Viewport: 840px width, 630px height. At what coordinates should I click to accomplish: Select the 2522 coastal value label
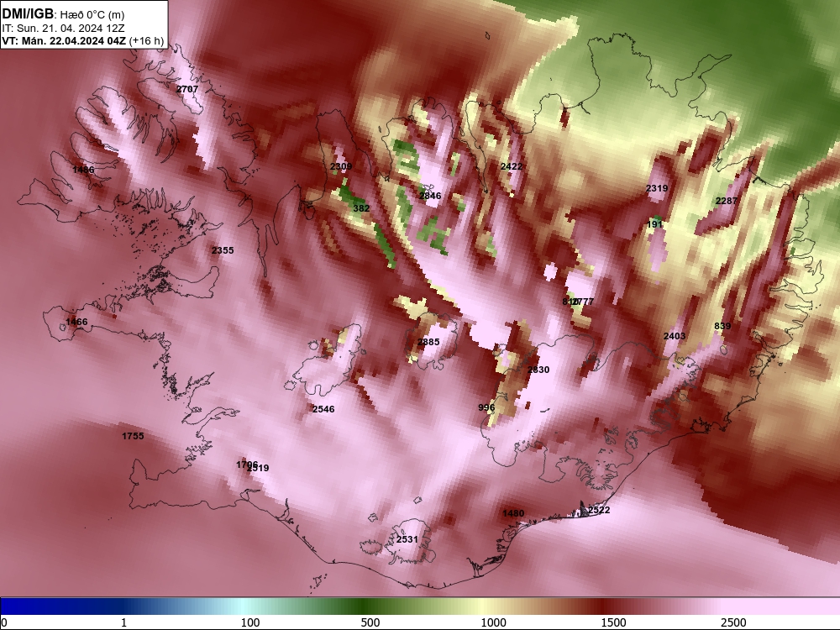[599, 510]
